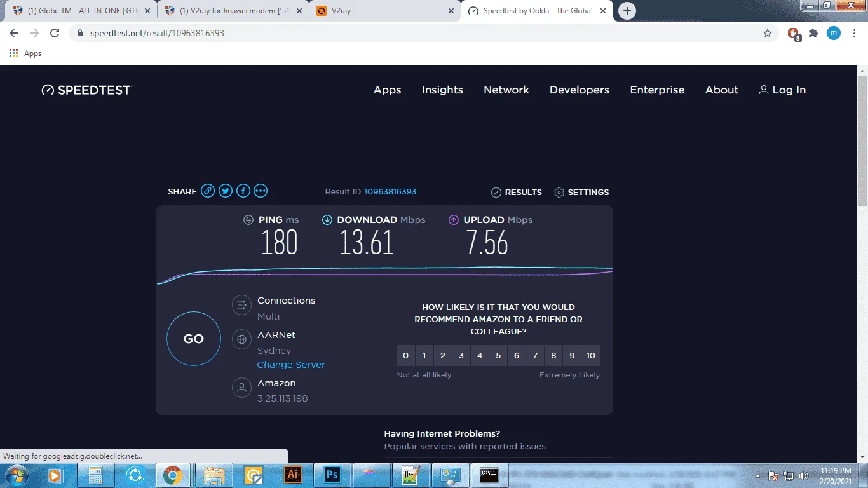Viewport: 868px width, 488px height.
Task: Bookmark this page with the star
Action: (768, 33)
